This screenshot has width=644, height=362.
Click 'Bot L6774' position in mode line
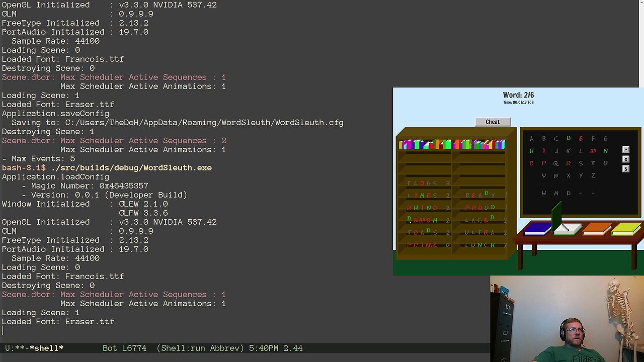[124, 348]
